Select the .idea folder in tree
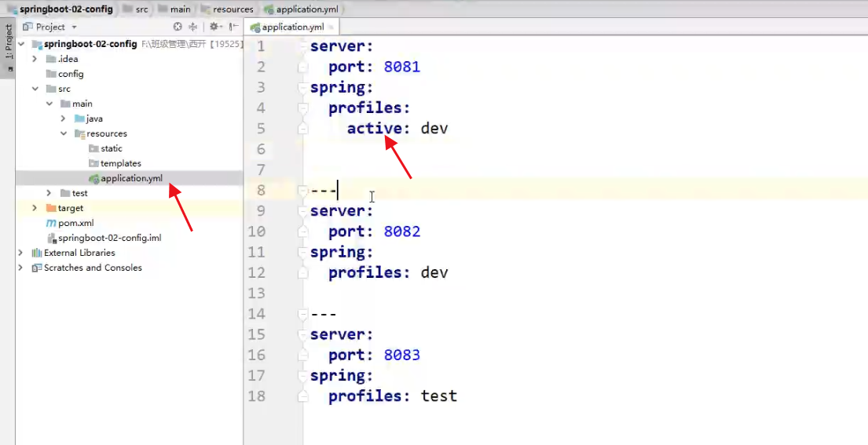The image size is (868, 445). pos(68,59)
